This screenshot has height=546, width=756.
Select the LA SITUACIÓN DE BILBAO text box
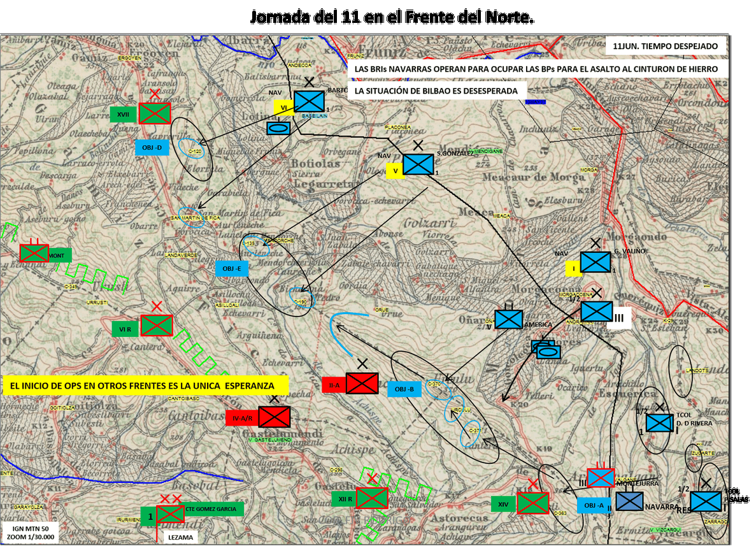[436, 90]
